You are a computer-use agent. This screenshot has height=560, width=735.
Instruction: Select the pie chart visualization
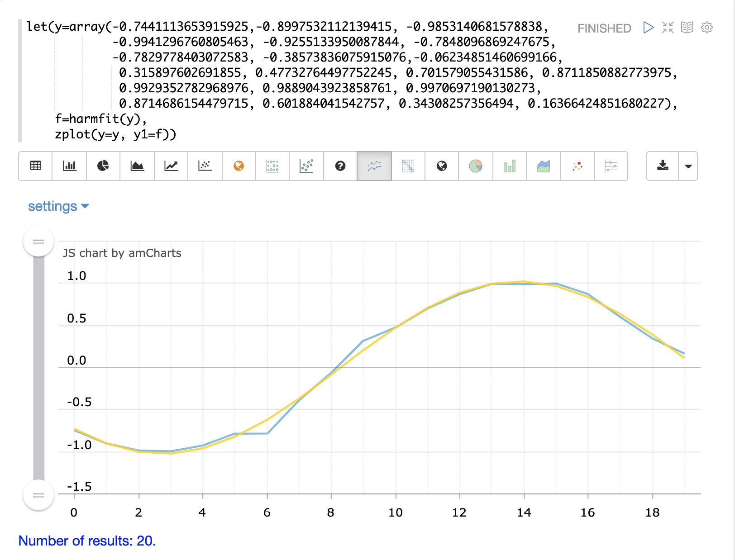pos(103,166)
